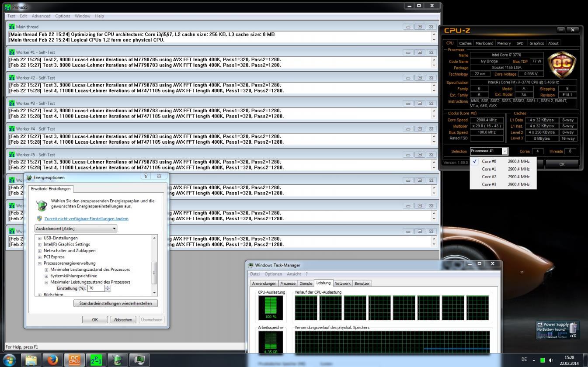Expand PCI Express tree node
The width and height of the screenshot is (588, 367).
click(x=40, y=257)
